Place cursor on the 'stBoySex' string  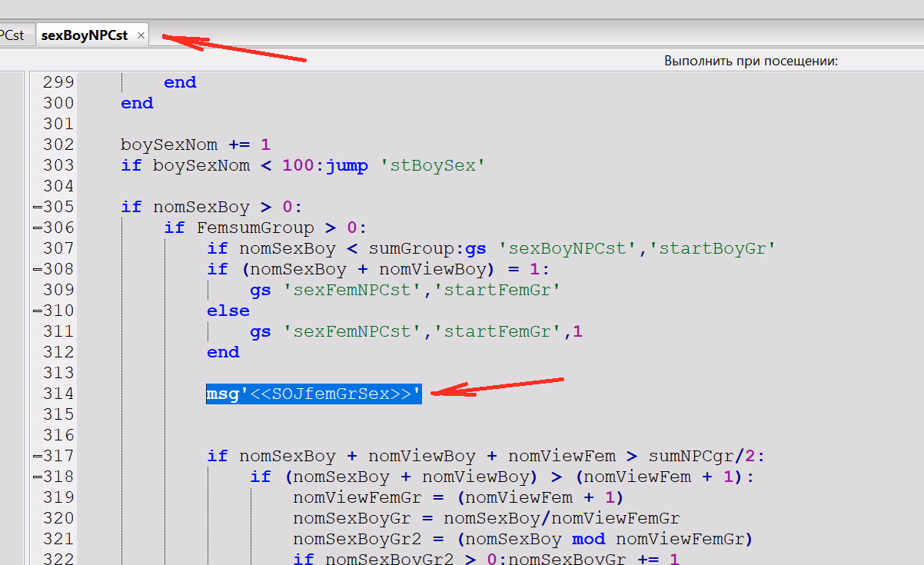pos(433,165)
